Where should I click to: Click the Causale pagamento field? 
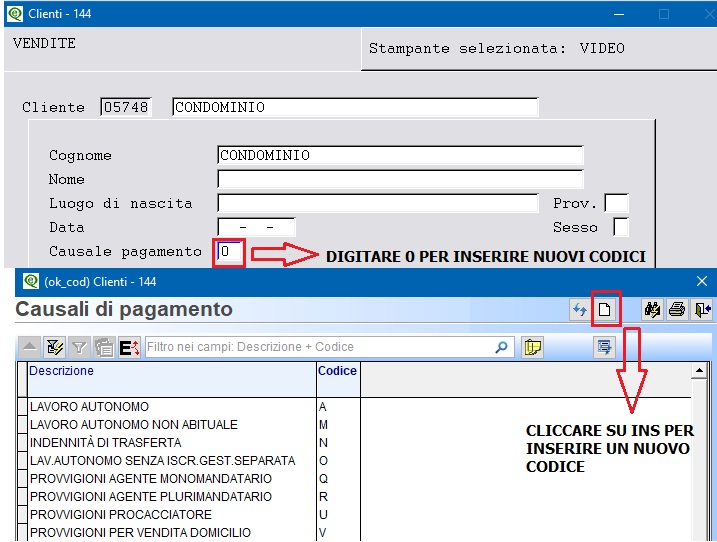(x=229, y=252)
